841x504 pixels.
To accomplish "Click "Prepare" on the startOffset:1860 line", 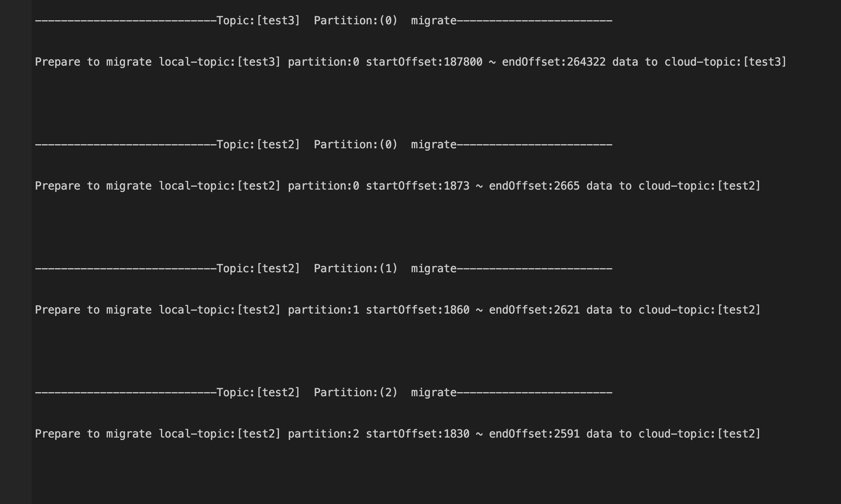I will tap(58, 310).
